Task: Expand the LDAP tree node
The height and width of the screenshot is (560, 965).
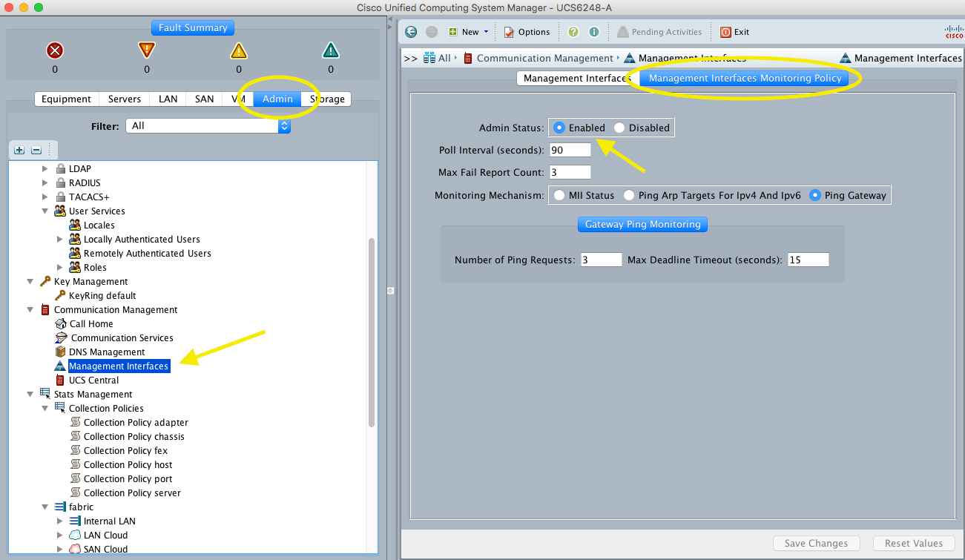Action: tap(45, 169)
